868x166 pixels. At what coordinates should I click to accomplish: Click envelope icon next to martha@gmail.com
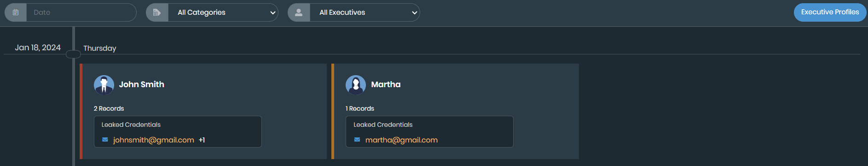pyautogui.click(x=357, y=140)
